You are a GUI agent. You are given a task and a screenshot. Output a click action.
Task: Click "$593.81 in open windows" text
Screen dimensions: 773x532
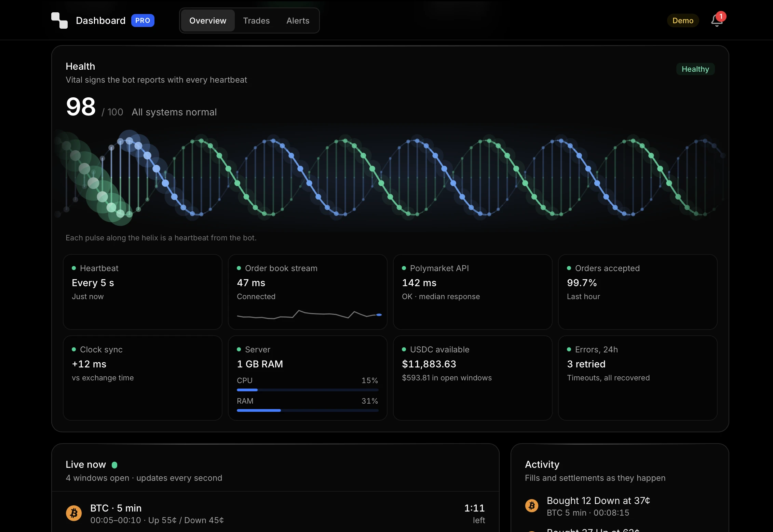tap(447, 378)
